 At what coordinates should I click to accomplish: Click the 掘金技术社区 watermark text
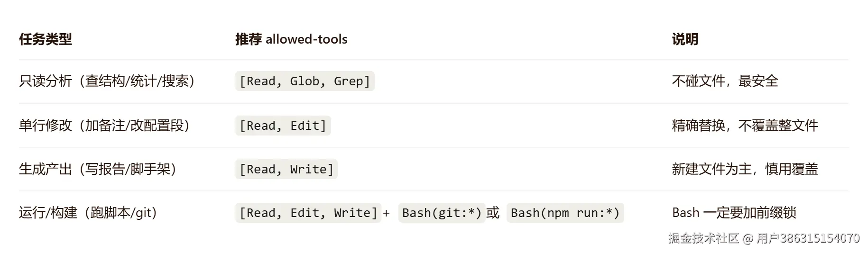pos(704,238)
